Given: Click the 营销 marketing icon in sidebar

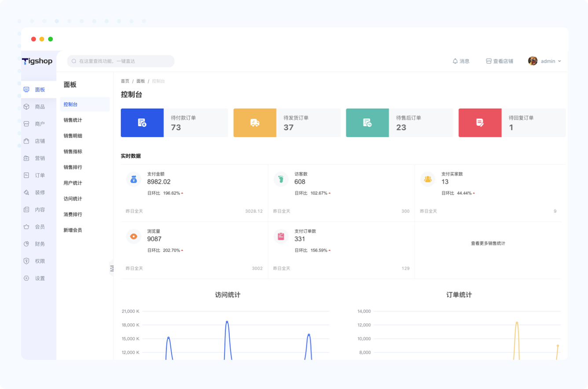Looking at the screenshot, I should (x=26, y=158).
